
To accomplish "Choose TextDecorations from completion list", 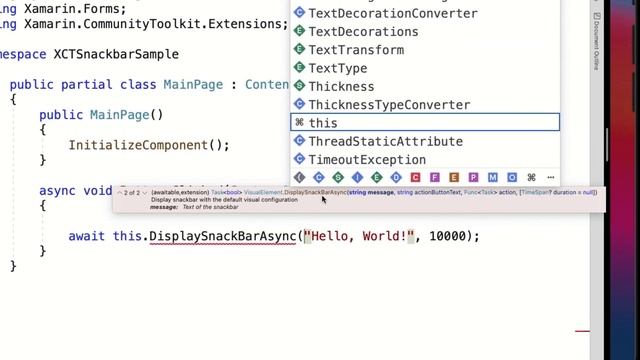I will (425, 31).
